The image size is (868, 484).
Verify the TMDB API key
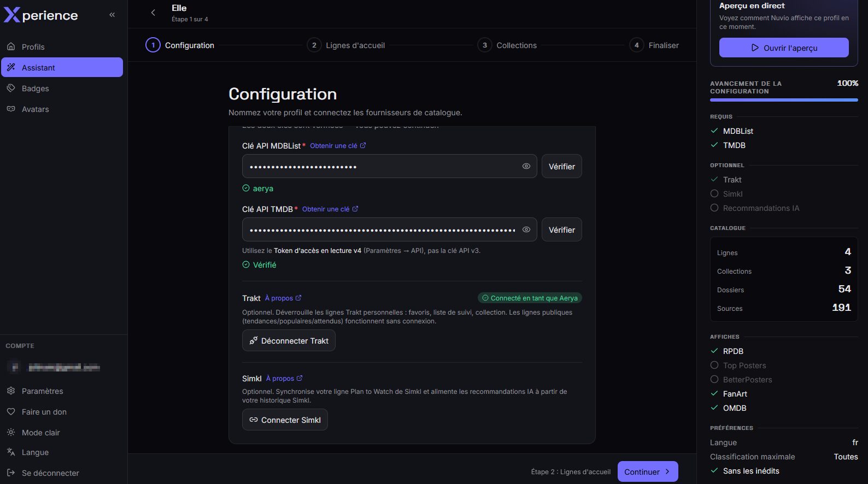[562, 230]
